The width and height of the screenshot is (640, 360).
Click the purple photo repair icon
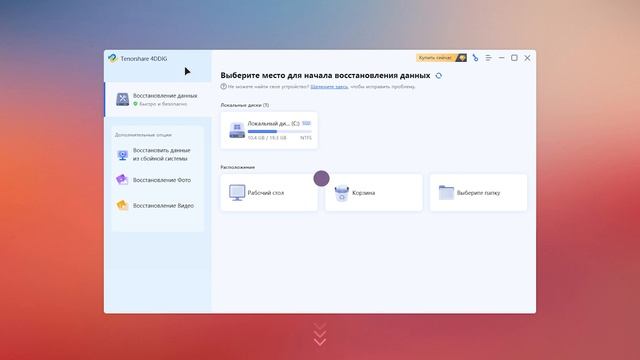[122, 180]
